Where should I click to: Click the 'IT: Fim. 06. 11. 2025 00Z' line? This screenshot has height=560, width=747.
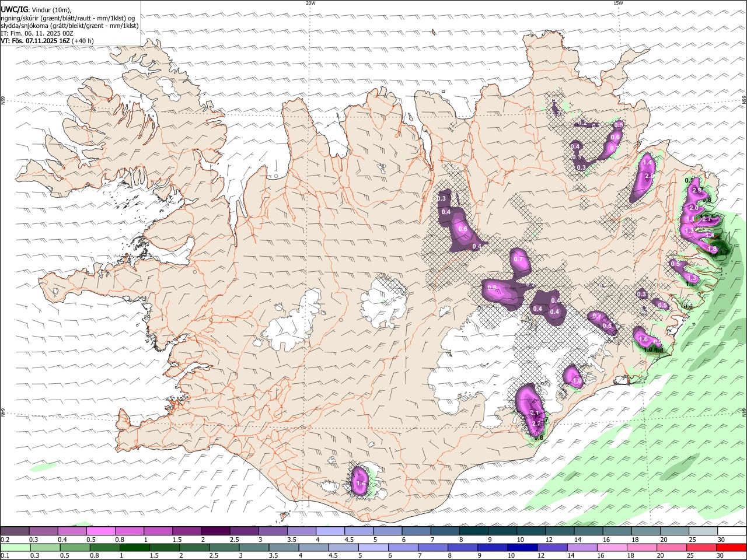pos(37,33)
